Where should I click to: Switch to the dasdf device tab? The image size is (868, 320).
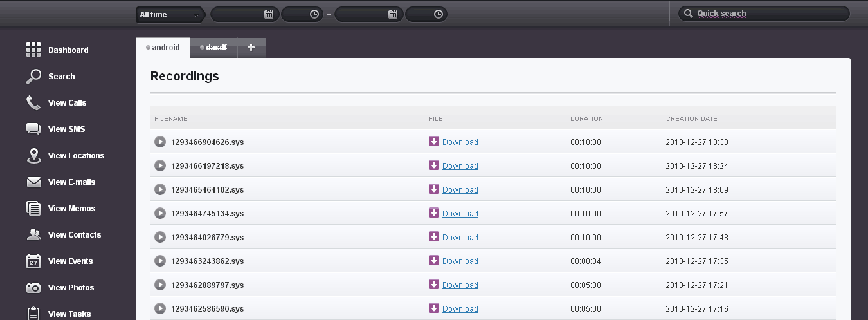(213, 48)
